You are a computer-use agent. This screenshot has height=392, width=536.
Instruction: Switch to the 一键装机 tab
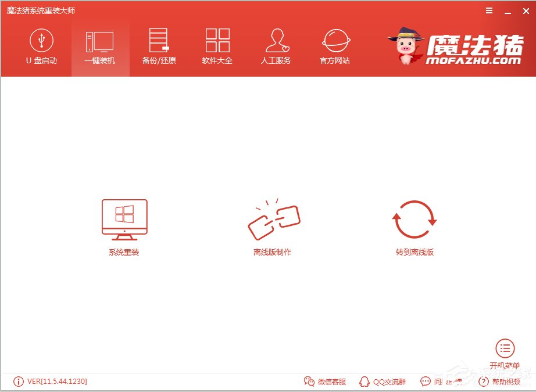[x=99, y=48]
